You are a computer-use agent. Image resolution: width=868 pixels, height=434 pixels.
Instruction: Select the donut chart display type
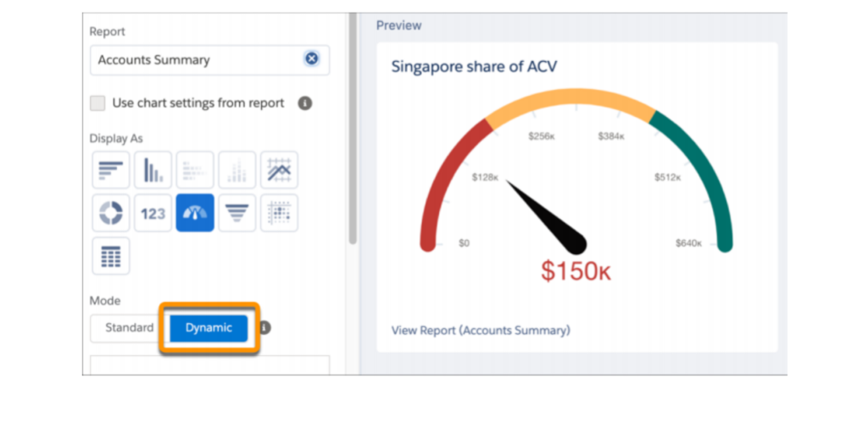click(111, 213)
